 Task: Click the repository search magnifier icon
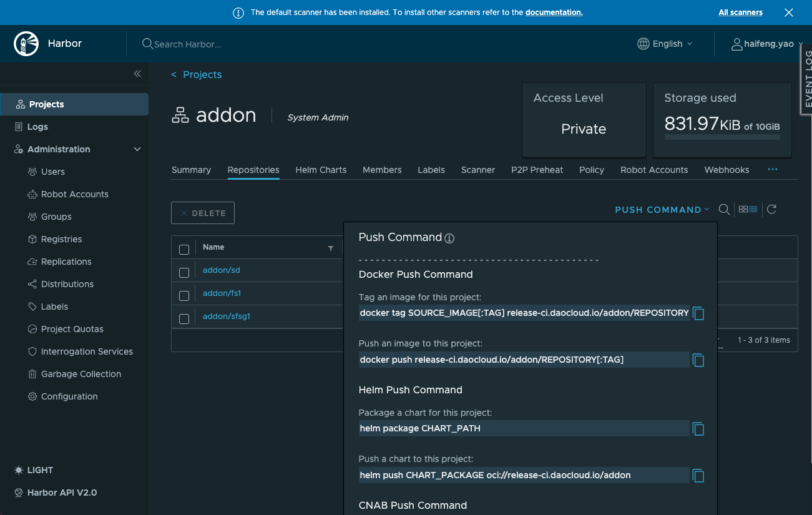(x=724, y=210)
